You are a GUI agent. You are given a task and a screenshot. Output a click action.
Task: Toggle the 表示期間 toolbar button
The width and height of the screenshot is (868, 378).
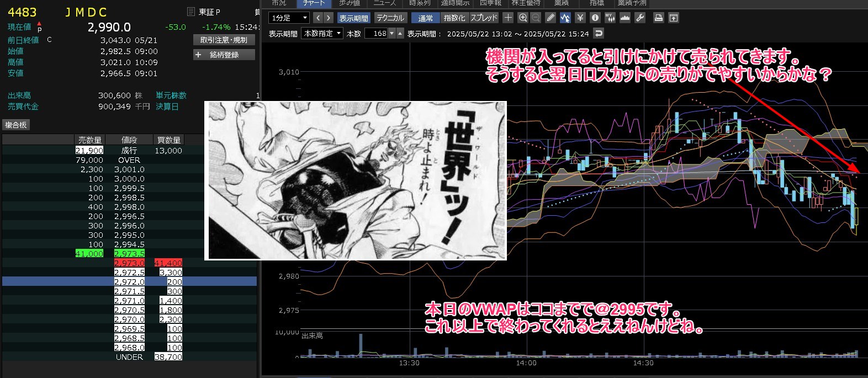click(353, 18)
